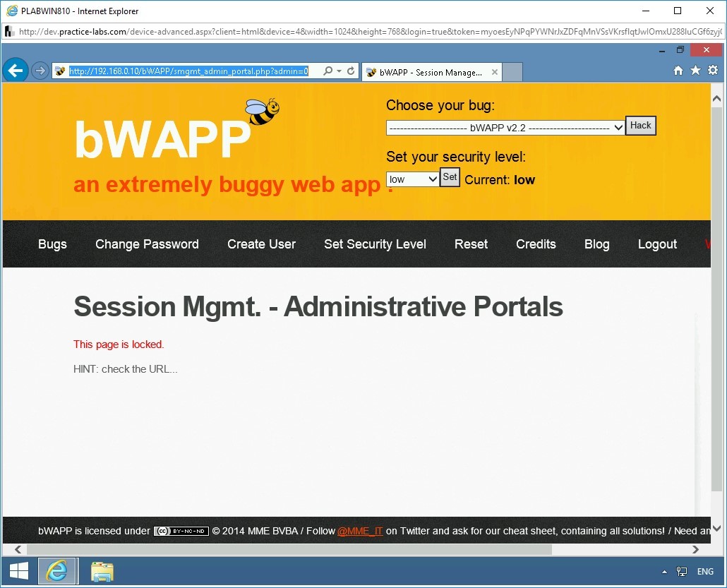Click the Forward navigation arrow
Viewport: 727px width, 588px height.
click(x=40, y=70)
